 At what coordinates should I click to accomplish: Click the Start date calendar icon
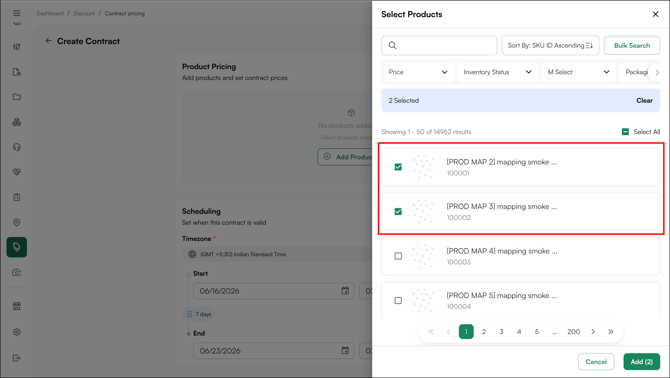click(345, 291)
